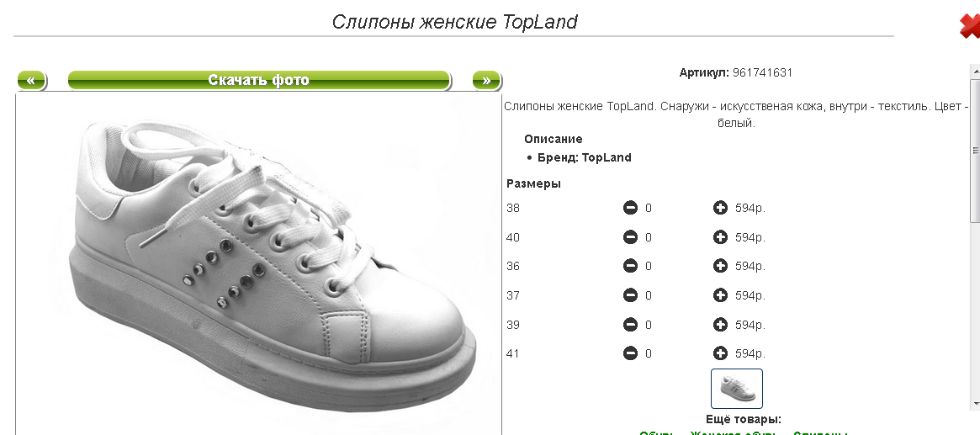This screenshot has width=980, height=435.
Task: Increase quantity for size 39
Action: (720, 325)
